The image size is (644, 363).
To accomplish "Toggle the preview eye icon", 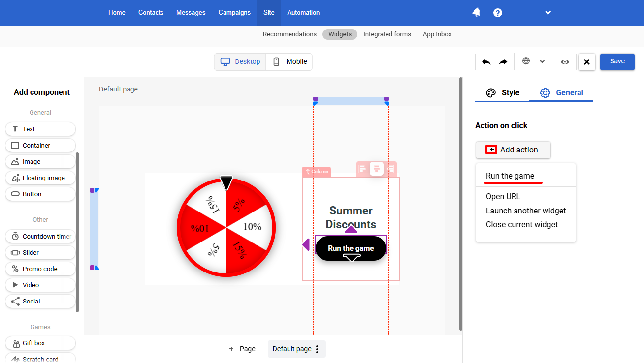I will click(565, 62).
